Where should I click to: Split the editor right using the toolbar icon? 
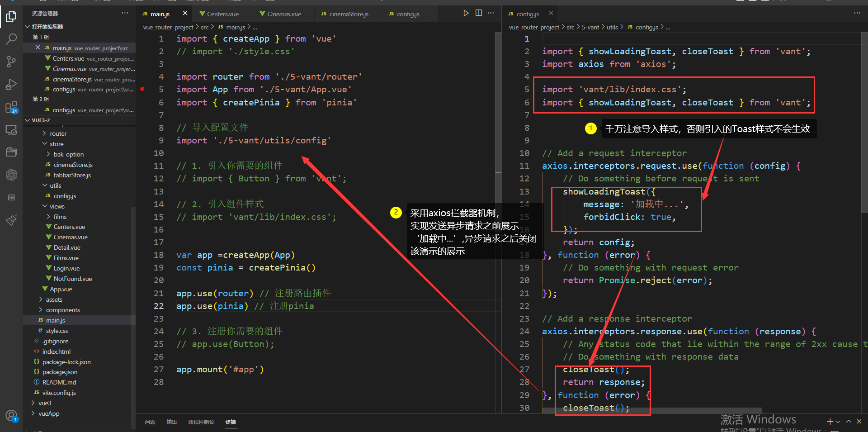479,13
